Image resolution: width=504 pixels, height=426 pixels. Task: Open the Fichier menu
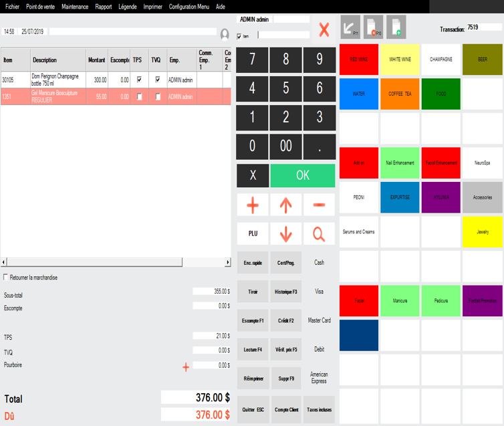tap(12, 7)
